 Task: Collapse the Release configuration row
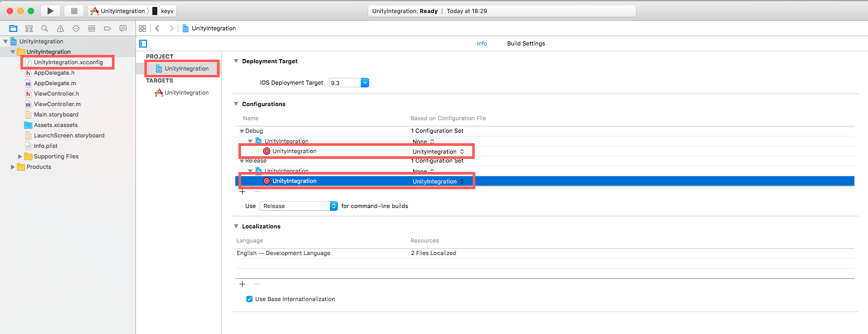point(242,161)
